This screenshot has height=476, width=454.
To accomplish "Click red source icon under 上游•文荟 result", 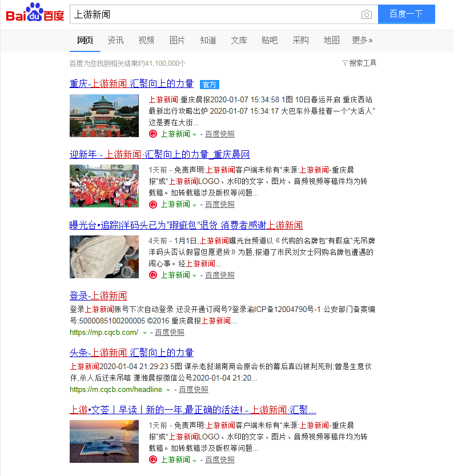I will tap(153, 459).
